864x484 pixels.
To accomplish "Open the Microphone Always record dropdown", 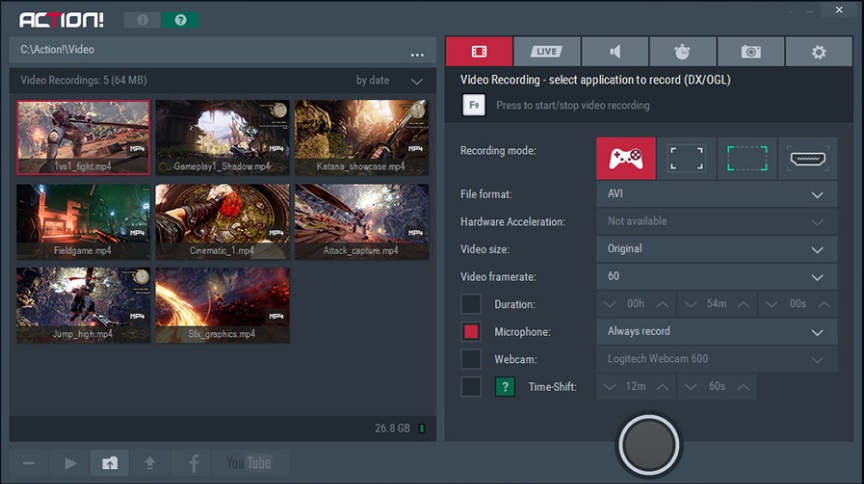I will click(x=717, y=332).
